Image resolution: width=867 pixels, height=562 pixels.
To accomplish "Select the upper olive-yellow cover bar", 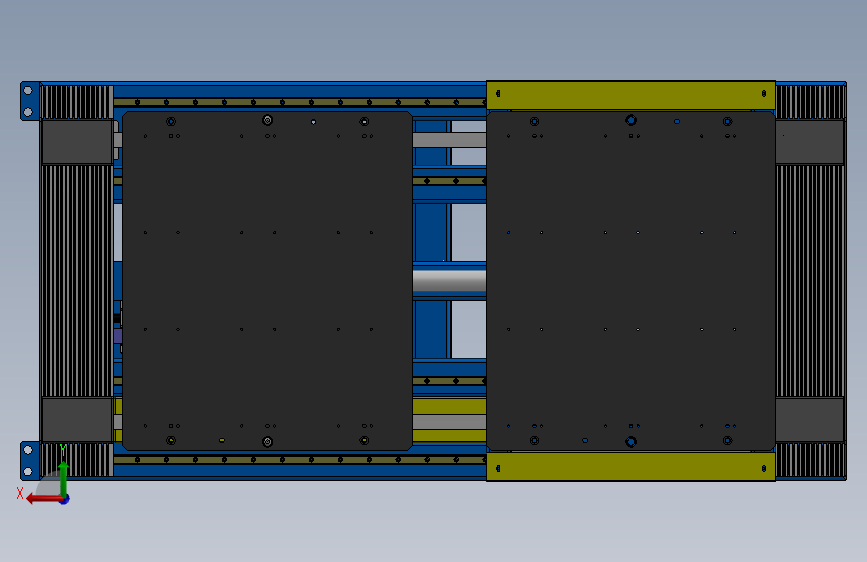I will point(631,95).
